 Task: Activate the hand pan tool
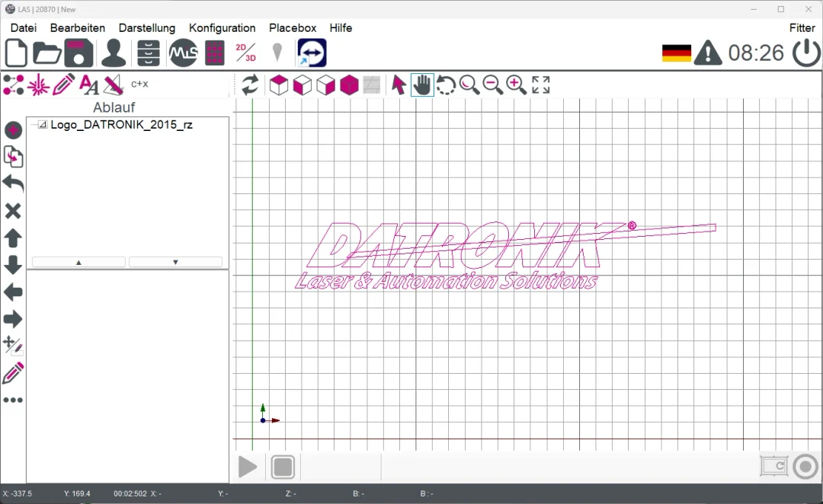[422, 85]
